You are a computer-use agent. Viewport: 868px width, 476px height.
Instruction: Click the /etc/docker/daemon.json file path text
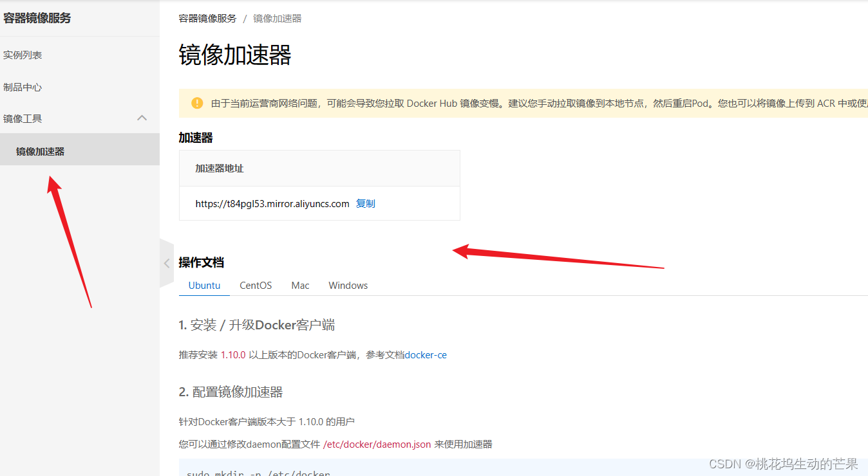click(x=377, y=444)
